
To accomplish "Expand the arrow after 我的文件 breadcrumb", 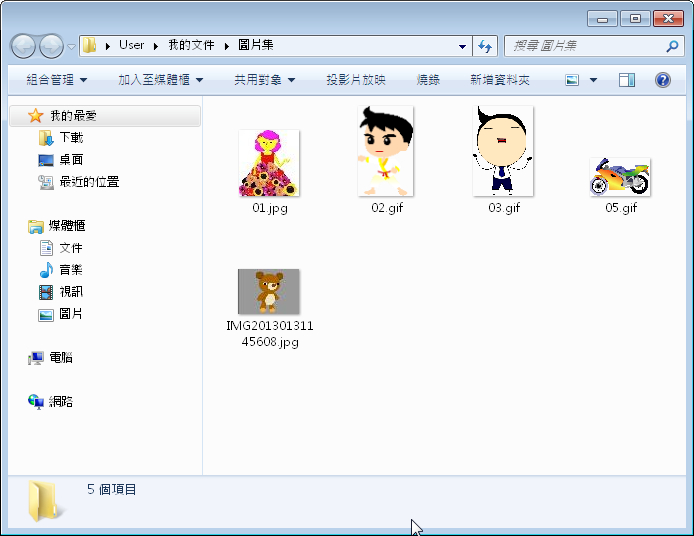I will point(227,46).
